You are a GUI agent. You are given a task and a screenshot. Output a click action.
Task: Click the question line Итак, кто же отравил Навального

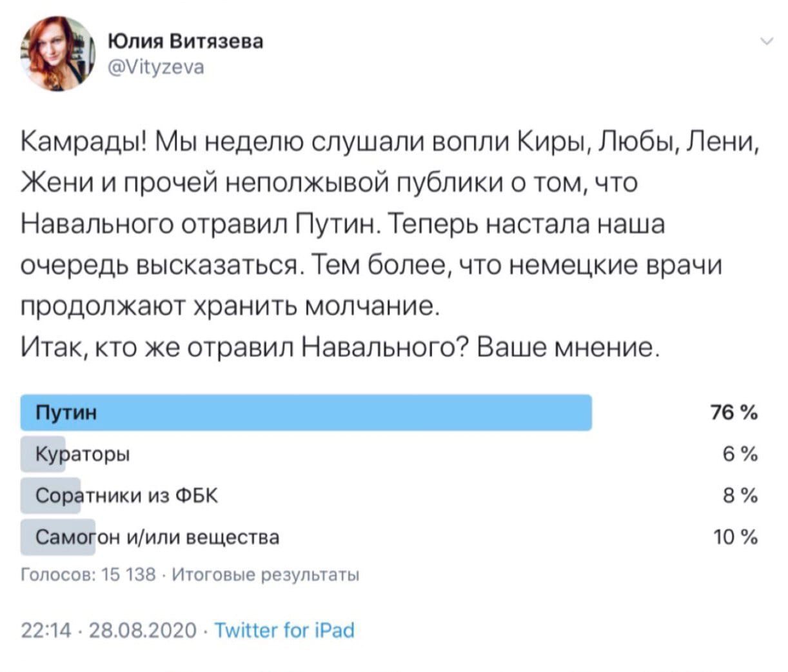(x=341, y=348)
